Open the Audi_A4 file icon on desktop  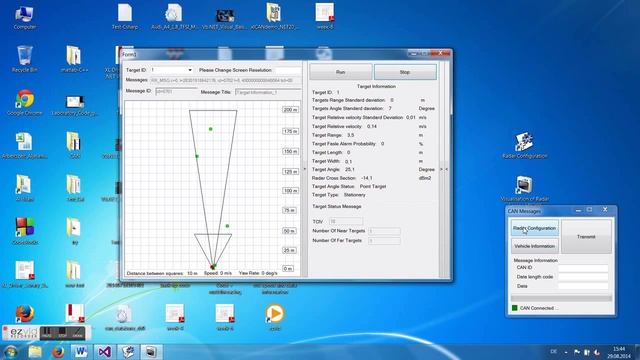click(x=174, y=16)
